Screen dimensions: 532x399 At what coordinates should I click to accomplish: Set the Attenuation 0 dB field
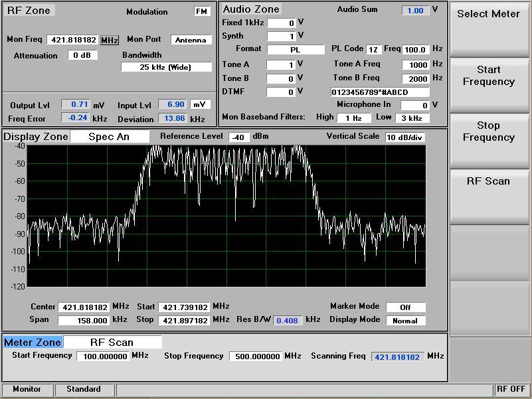click(82, 55)
